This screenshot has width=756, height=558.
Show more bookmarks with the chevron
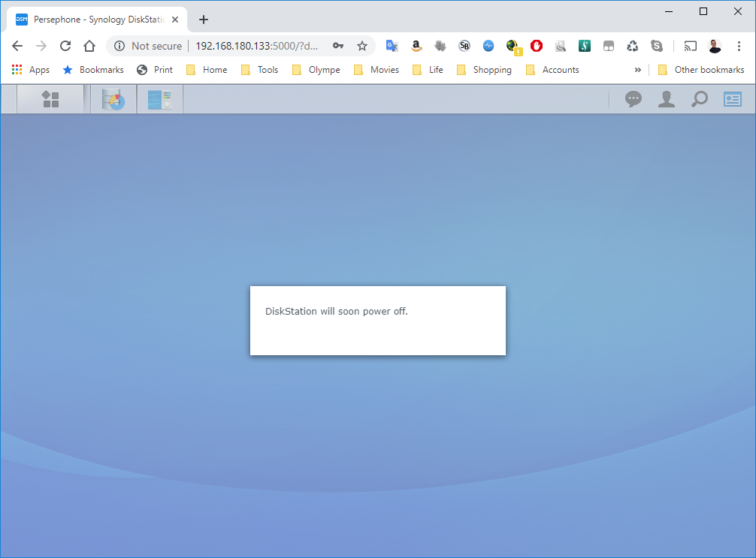pos(638,70)
